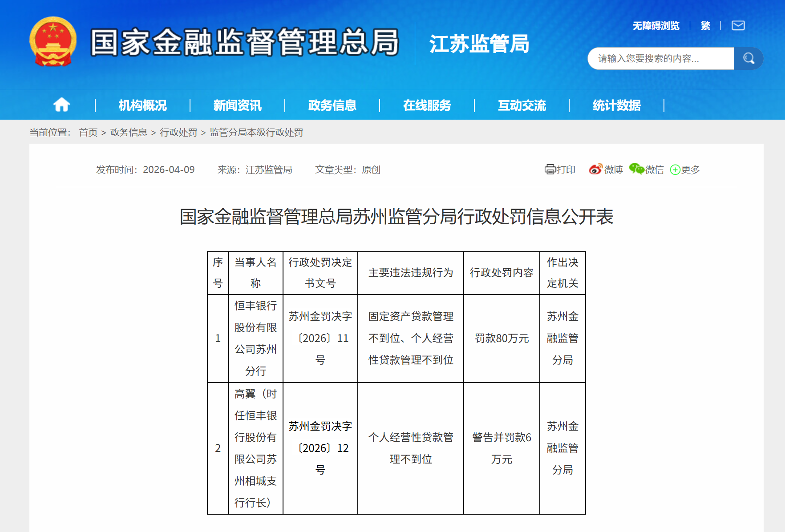Open the 在线服务 menu
Screen dimensions: 785x532
(427, 105)
